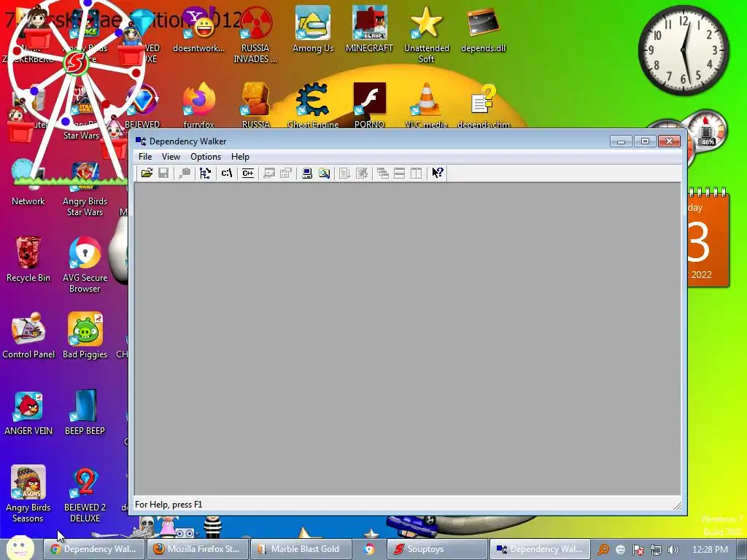The height and width of the screenshot is (560, 747).
Task: Click the Cascade windows toolbar icon
Action: pyautogui.click(x=382, y=173)
